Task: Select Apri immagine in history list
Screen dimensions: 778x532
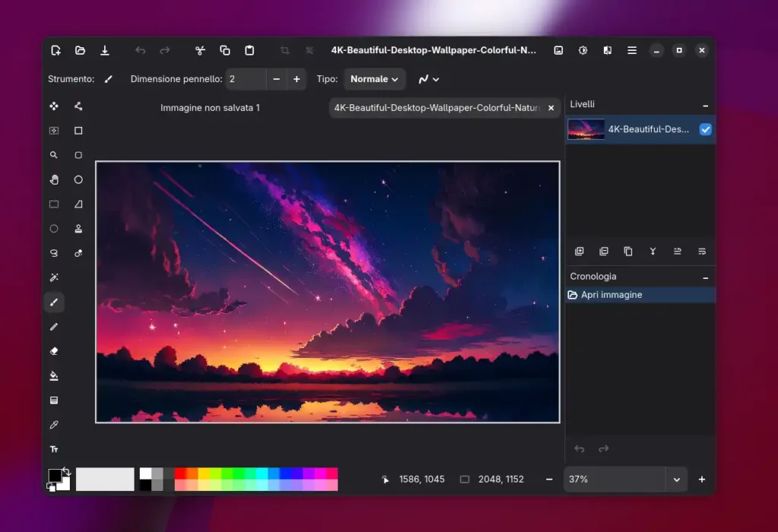Action: (612, 295)
